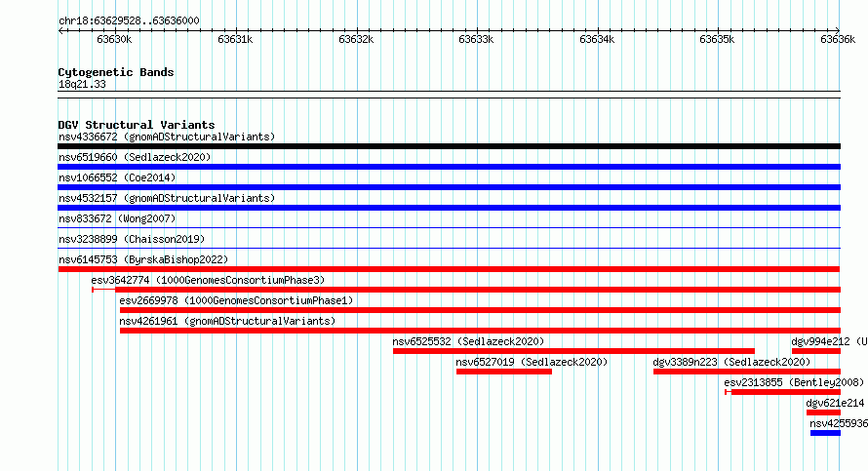
Task: Click the 63636k ruler tick label
Action: pyautogui.click(x=838, y=39)
